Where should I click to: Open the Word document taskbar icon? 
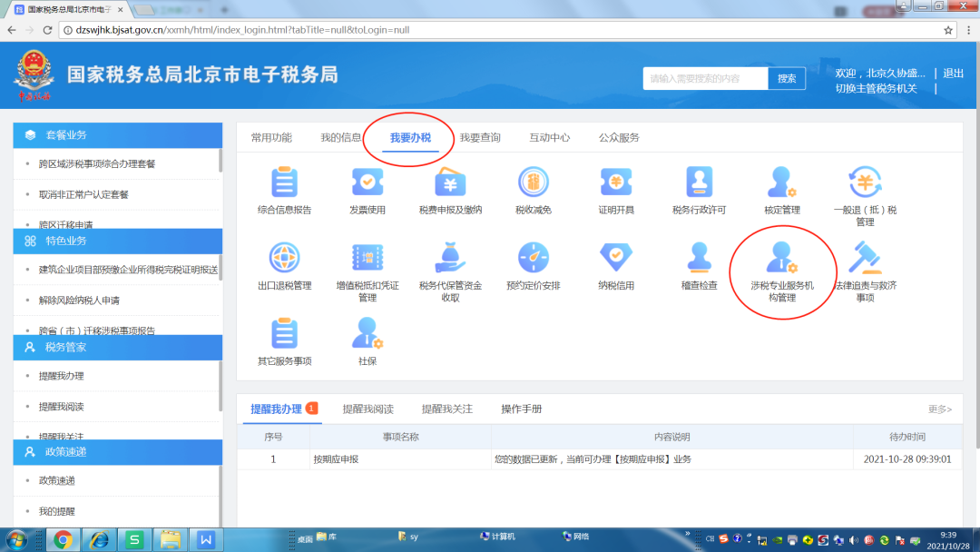click(206, 539)
